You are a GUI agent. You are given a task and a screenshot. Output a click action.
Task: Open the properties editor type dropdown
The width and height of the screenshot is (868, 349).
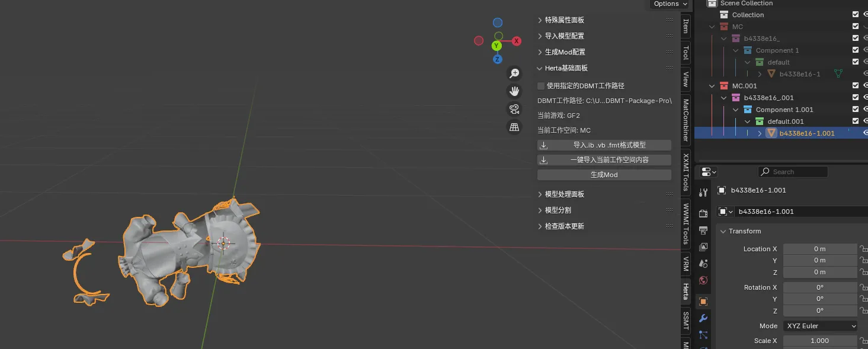pos(709,172)
